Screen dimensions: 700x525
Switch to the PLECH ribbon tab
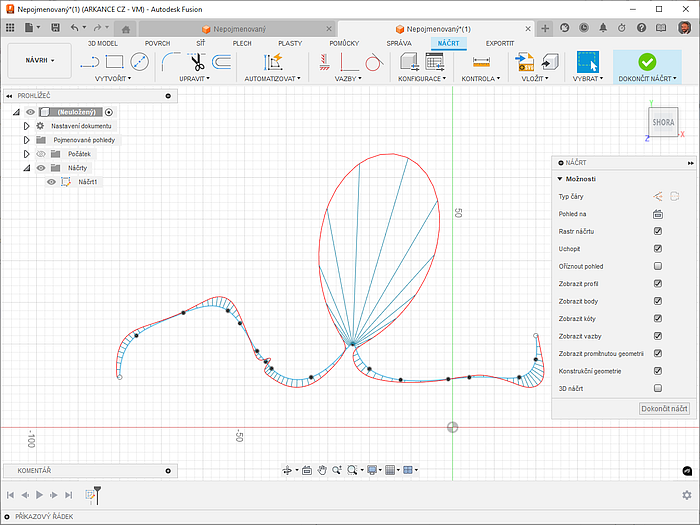pos(242,44)
